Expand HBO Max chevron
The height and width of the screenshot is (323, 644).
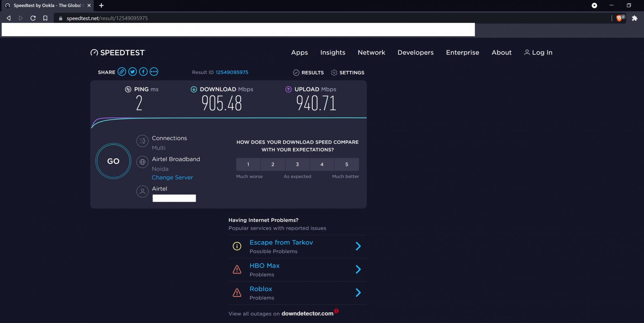click(x=358, y=269)
